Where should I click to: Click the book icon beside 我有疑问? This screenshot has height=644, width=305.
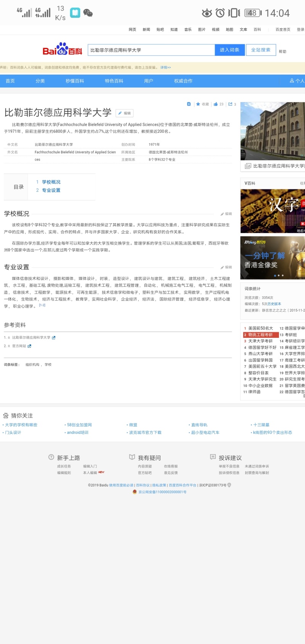(x=132, y=457)
